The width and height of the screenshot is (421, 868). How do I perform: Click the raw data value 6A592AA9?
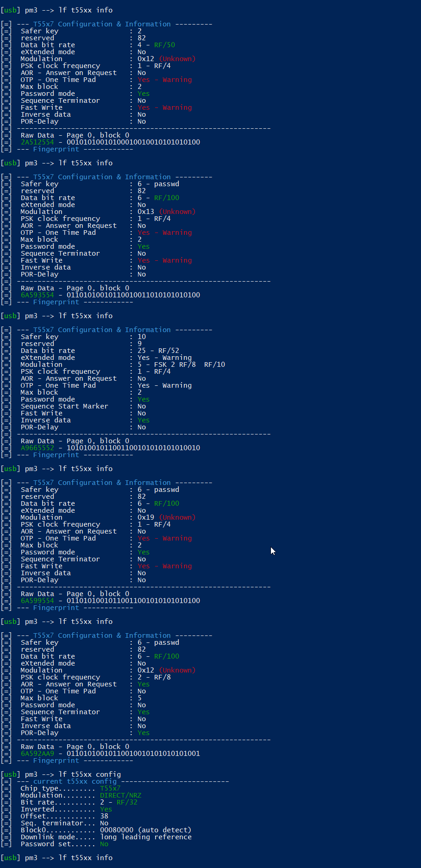pos(37,754)
